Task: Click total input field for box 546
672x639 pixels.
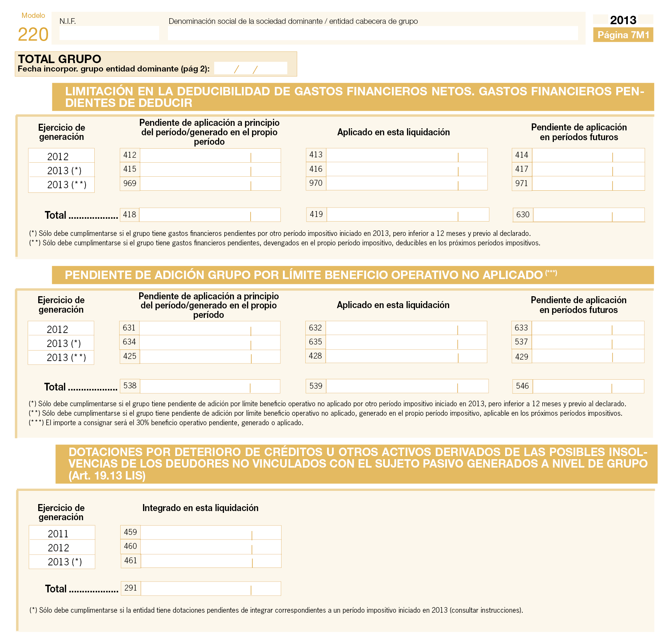Action: 589,386
